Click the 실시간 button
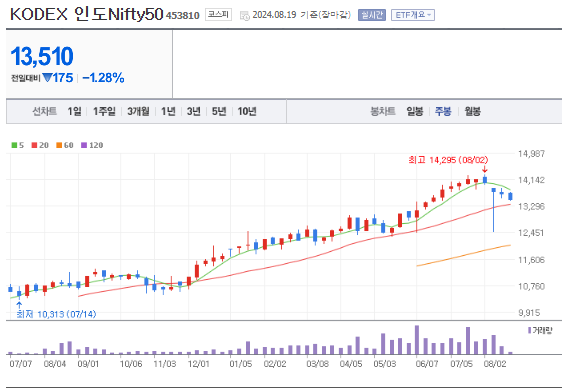 click(x=372, y=15)
